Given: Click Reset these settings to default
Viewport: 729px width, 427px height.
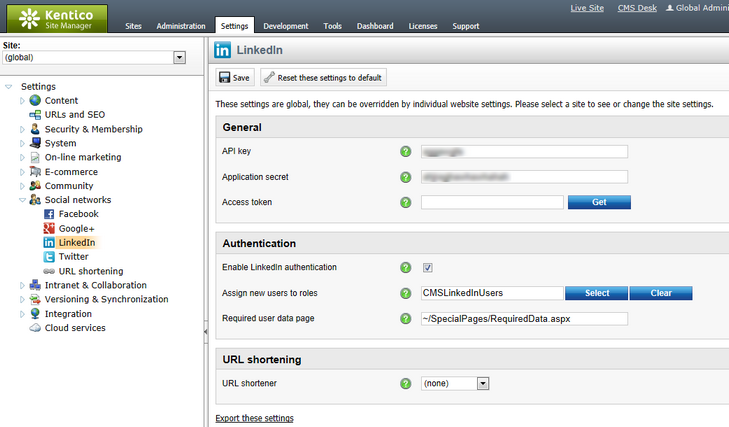Looking at the screenshot, I should click(x=323, y=77).
